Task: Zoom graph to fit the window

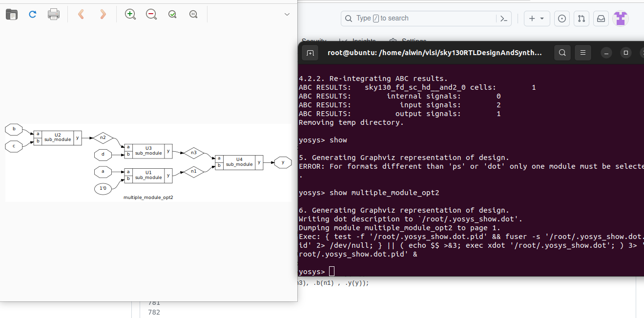Action: click(x=172, y=14)
